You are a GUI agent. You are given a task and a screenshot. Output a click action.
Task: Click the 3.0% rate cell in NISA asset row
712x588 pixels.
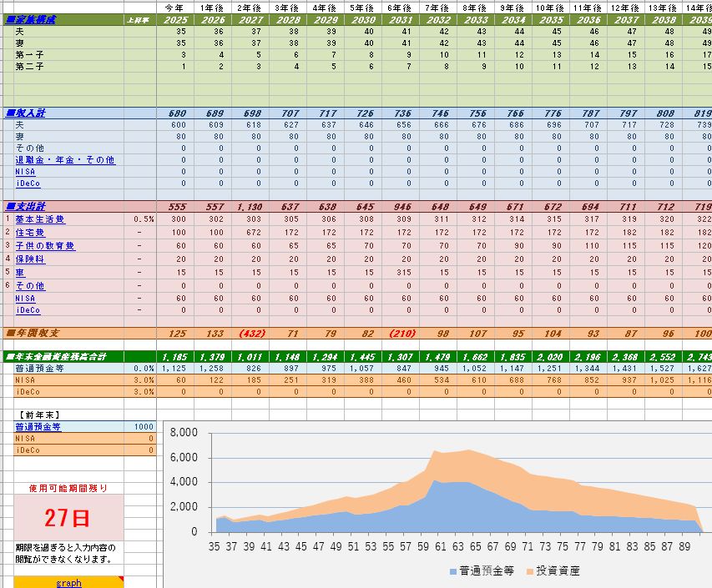point(143,379)
